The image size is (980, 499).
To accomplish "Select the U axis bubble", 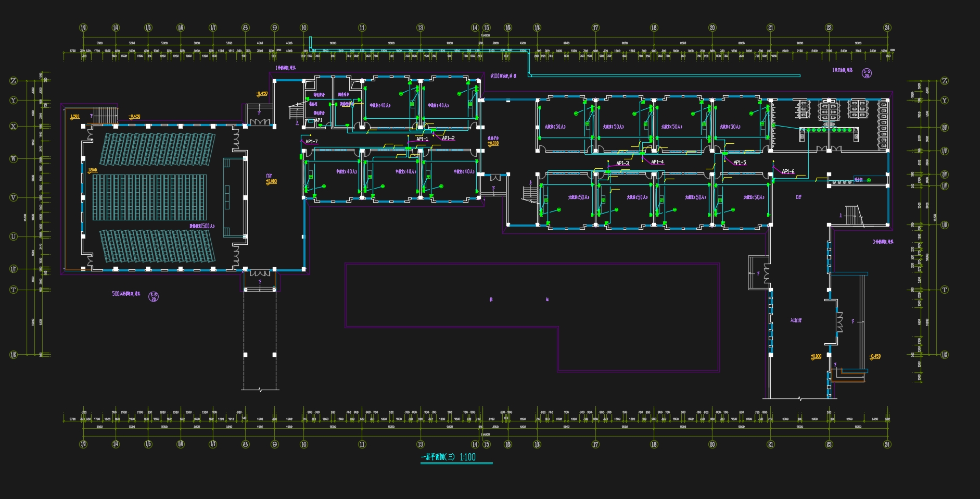I will click(x=14, y=236).
